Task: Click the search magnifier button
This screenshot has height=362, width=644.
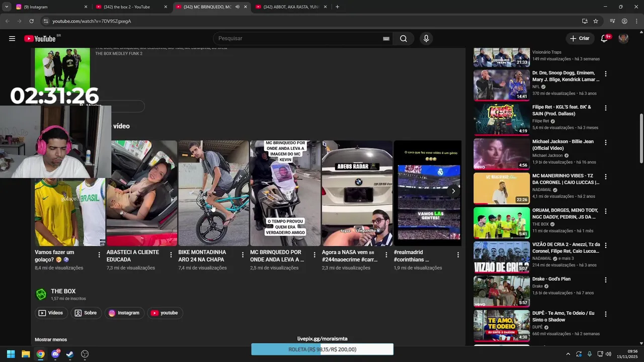Action: (404, 39)
